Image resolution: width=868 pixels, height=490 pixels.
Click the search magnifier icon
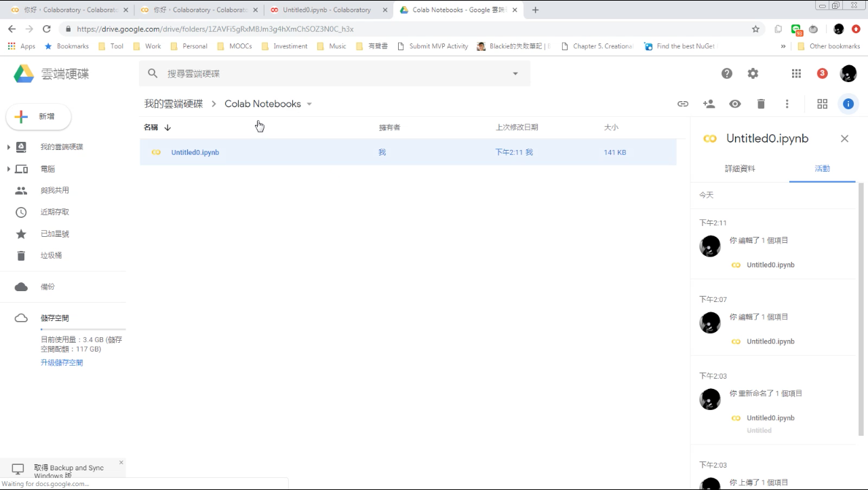[x=153, y=73]
